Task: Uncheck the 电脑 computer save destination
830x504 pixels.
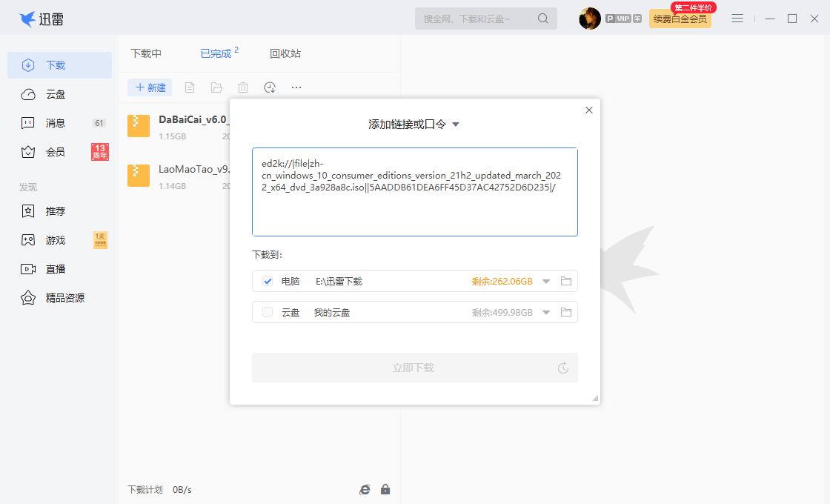Action: (x=269, y=281)
